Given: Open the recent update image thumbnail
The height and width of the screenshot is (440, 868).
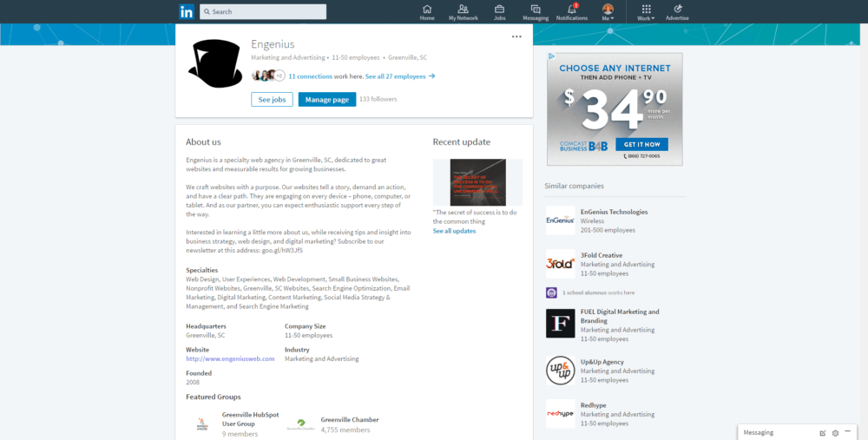Looking at the screenshot, I should (477, 182).
